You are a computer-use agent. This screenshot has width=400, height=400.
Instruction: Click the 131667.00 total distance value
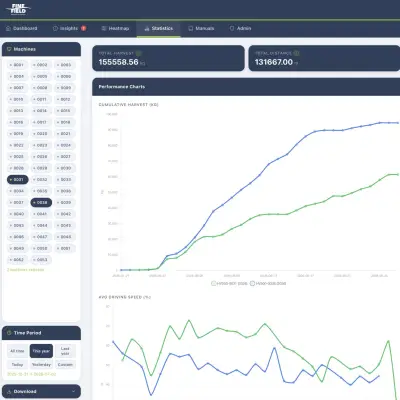pyautogui.click(x=274, y=62)
